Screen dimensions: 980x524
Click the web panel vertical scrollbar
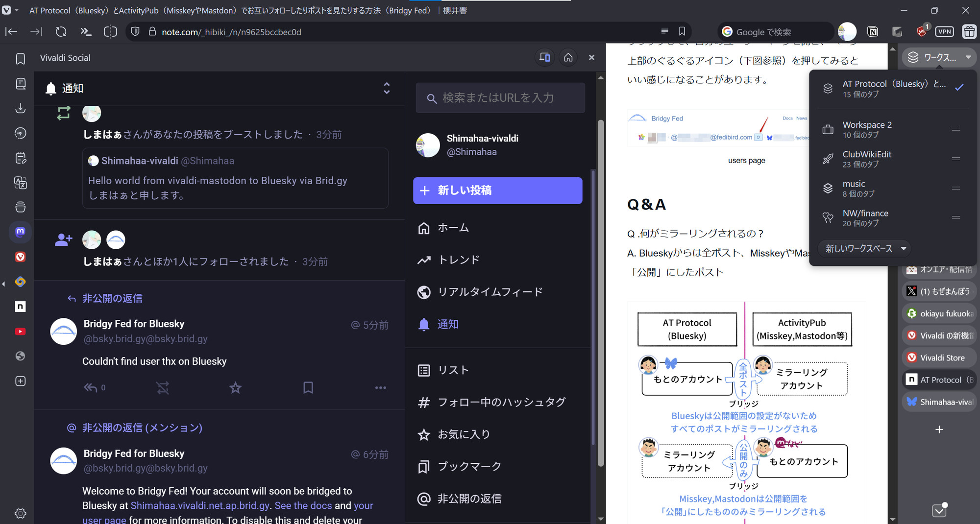pos(601,294)
